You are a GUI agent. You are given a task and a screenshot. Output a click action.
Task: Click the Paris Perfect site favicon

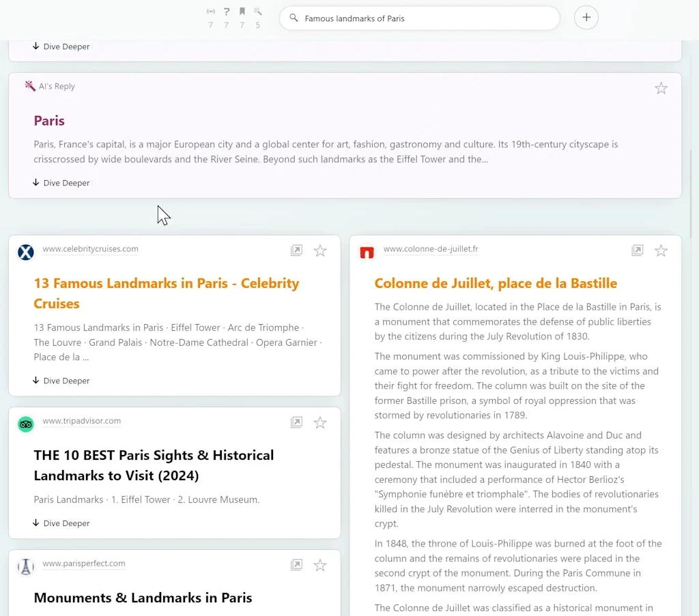coord(25,566)
